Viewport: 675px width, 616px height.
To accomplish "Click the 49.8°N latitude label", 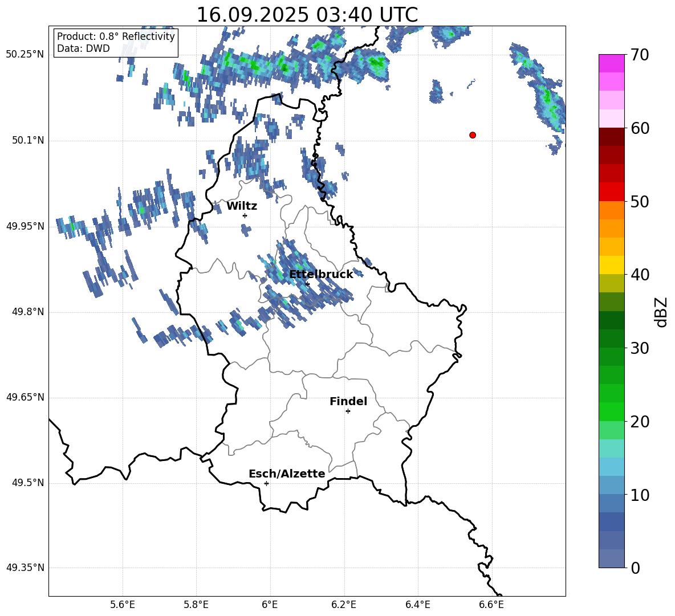I will pos(29,312).
